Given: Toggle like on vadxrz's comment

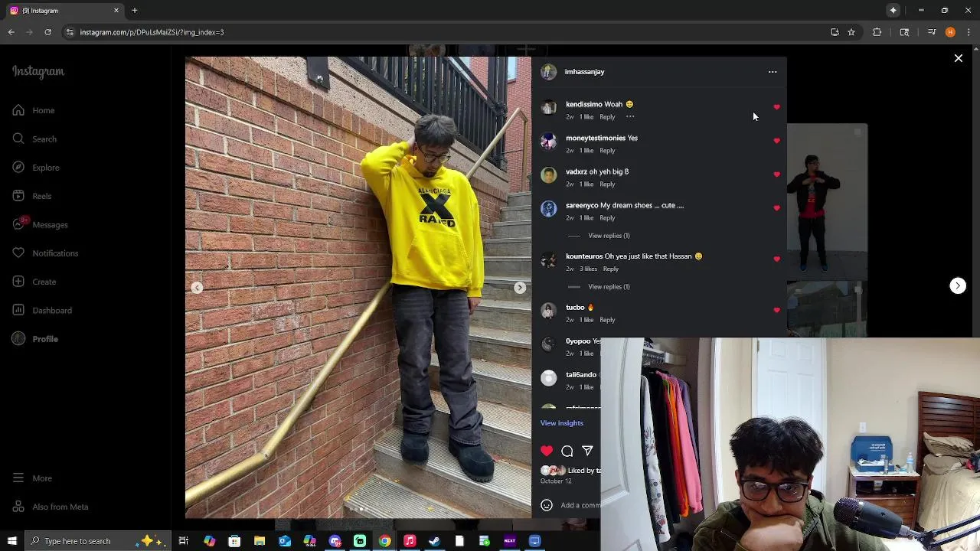Looking at the screenshot, I should point(776,174).
